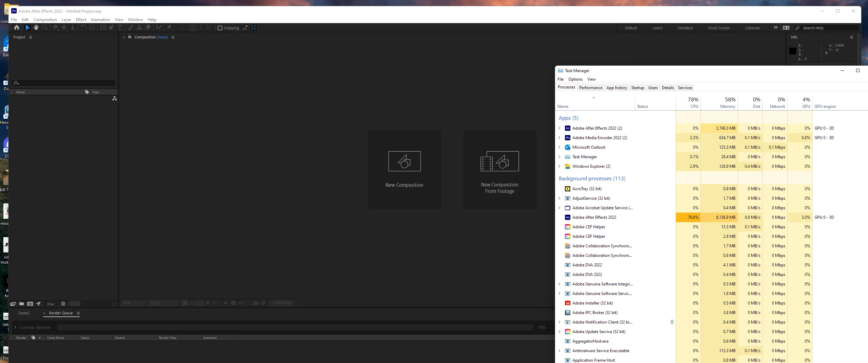Click the black color swatch in Info panel
Image resolution: width=868 pixels, height=363 pixels.
(x=792, y=51)
